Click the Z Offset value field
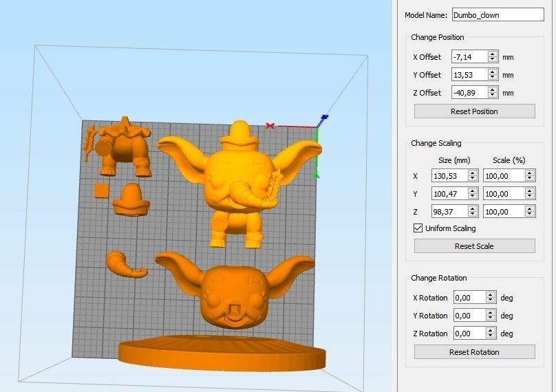The height and width of the screenshot is (392, 556). click(x=469, y=93)
